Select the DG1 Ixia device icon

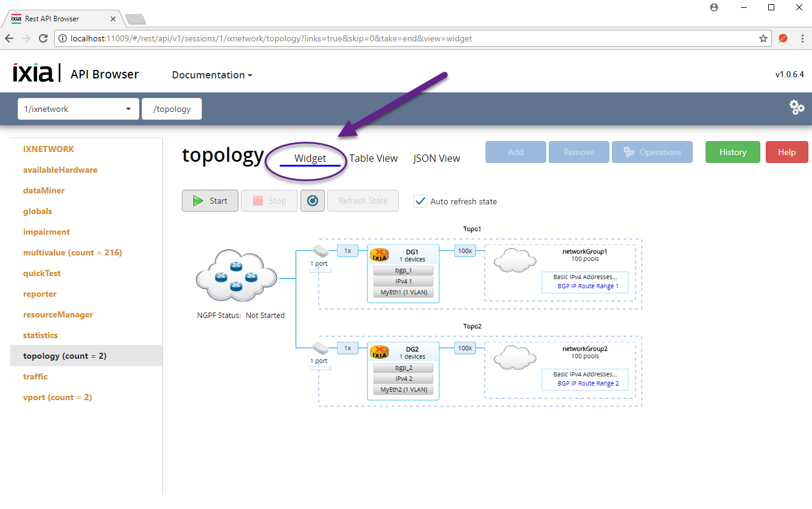[380, 255]
